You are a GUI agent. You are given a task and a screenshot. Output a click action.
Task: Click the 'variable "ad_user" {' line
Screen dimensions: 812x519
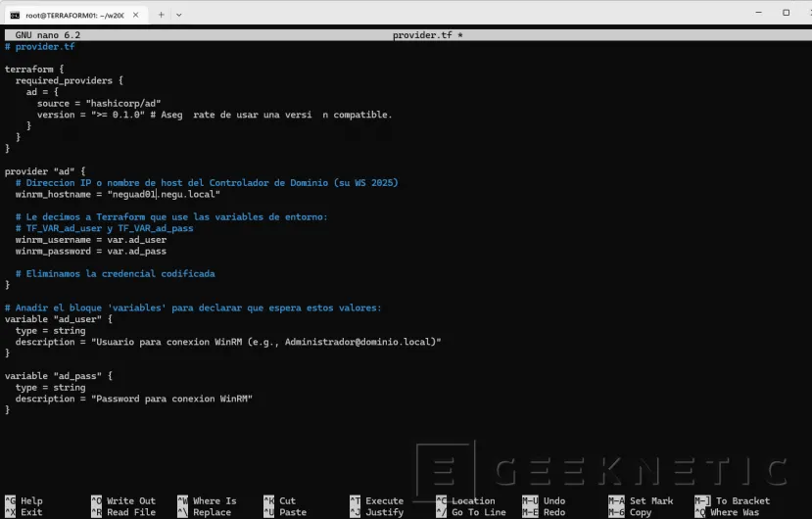(x=59, y=319)
